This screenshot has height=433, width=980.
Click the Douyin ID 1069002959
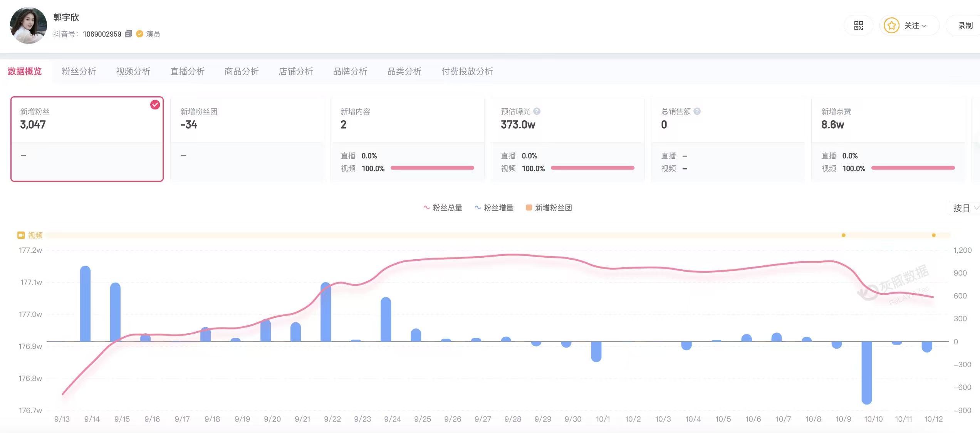coord(102,34)
